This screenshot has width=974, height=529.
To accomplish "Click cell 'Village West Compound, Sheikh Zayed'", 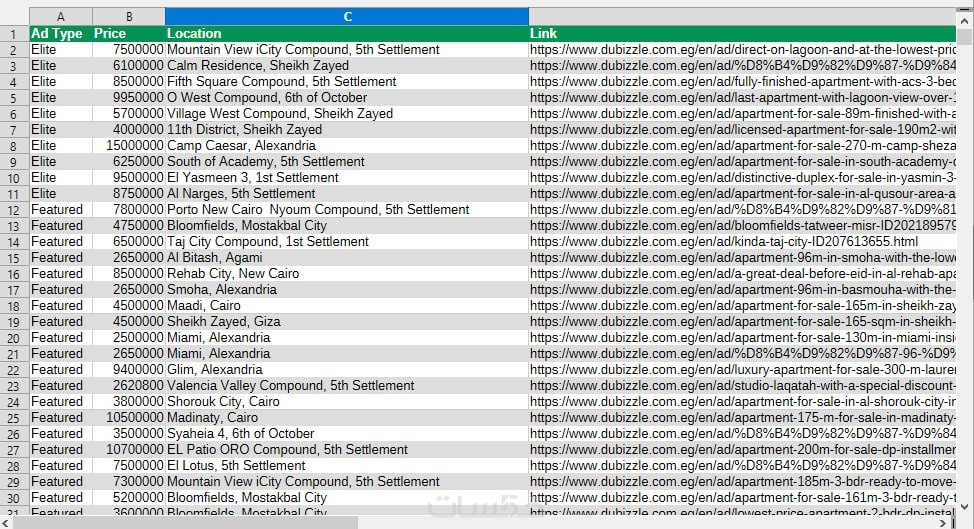I will pos(347,114).
